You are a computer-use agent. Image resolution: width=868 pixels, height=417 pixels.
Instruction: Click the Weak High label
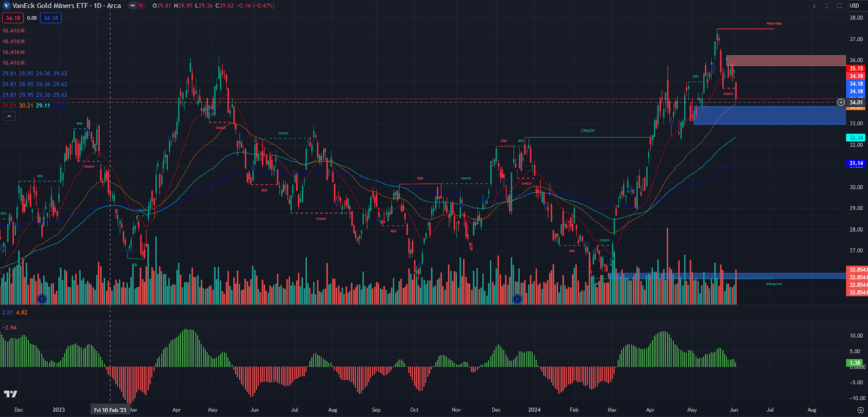tap(774, 24)
